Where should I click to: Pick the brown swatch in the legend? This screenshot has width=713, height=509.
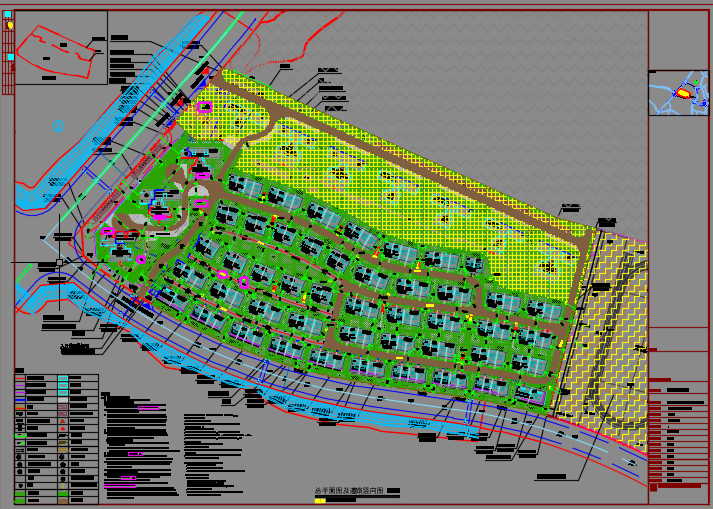(63, 501)
